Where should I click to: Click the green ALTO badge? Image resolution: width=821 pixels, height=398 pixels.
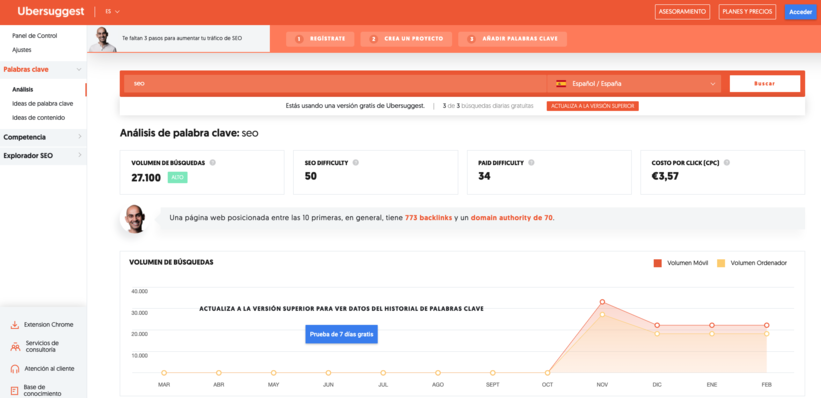pyautogui.click(x=177, y=178)
